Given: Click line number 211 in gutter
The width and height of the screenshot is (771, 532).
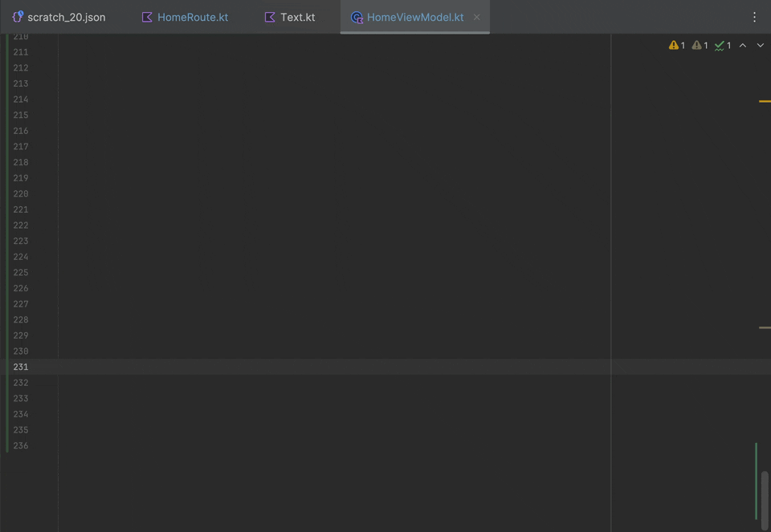Looking at the screenshot, I should (x=21, y=52).
